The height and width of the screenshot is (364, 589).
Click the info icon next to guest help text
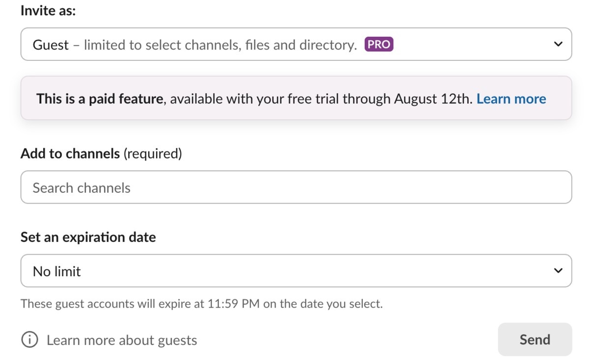pos(30,339)
